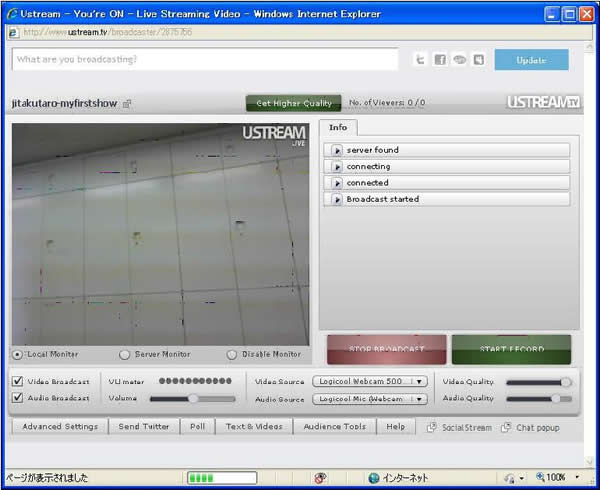This screenshot has width=600, height=490.
Task: Open Advanced Settings
Action: coord(60,427)
